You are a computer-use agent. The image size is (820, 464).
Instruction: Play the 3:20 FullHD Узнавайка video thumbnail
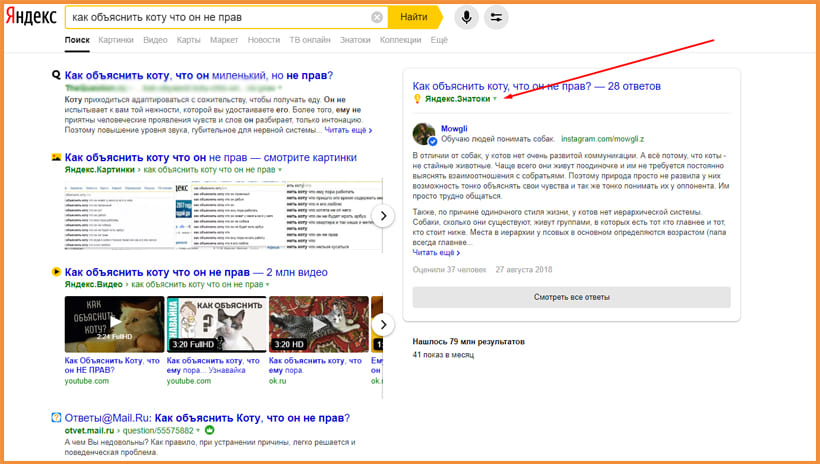217,324
